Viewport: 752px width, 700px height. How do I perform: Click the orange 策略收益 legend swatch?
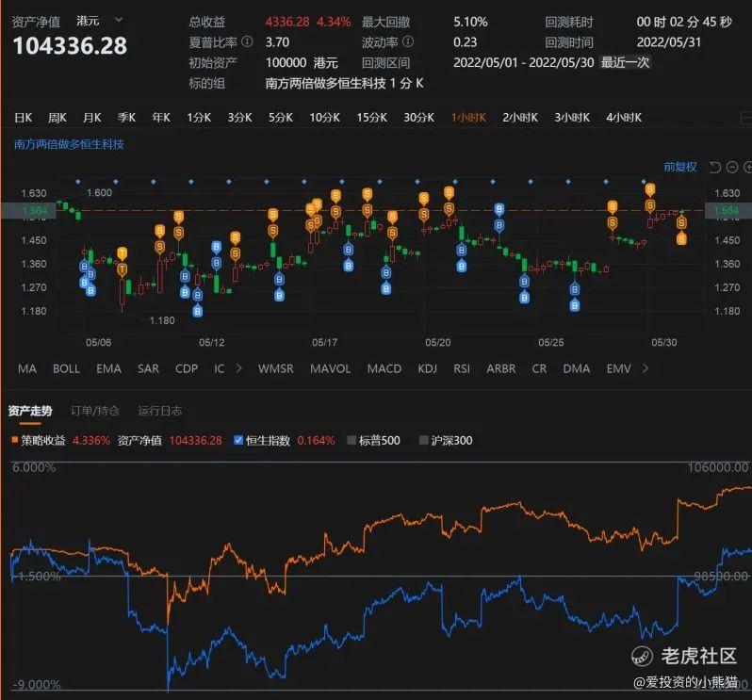tap(14, 440)
